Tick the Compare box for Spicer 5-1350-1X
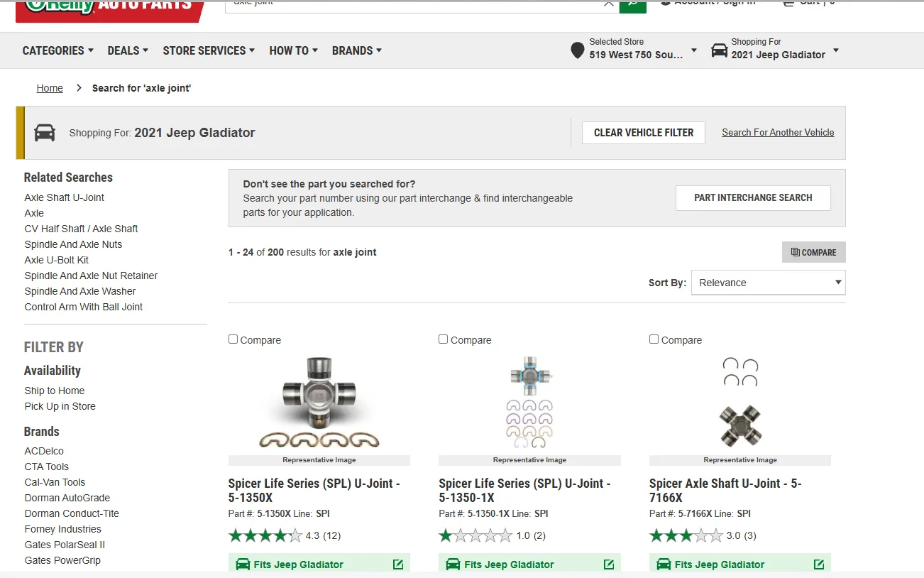This screenshot has height=578, width=924. point(444,339)
